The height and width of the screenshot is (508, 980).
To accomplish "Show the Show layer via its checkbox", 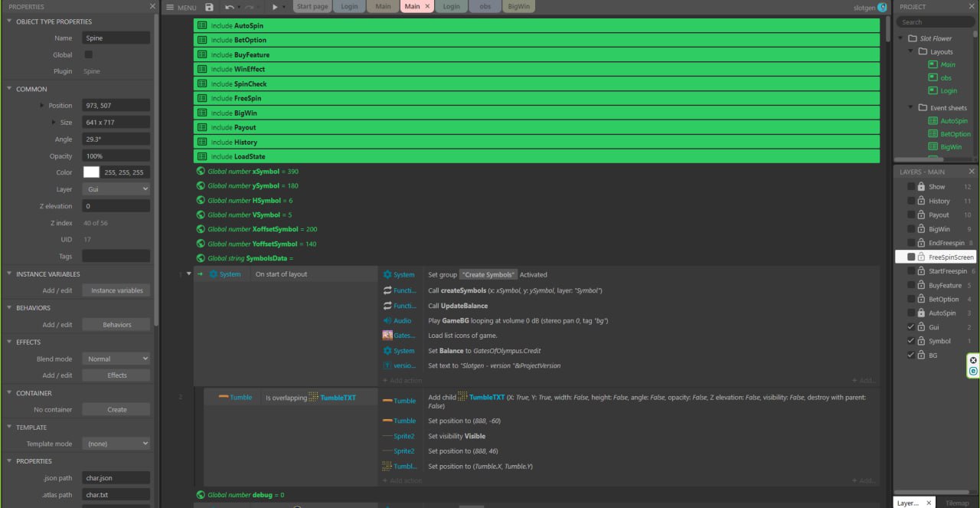I will (x=910, y=187).
